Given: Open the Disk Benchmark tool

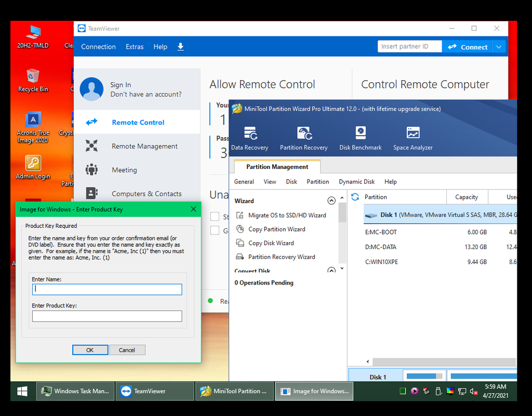Looking at the screenshot, I should click(x=361, y=138).
